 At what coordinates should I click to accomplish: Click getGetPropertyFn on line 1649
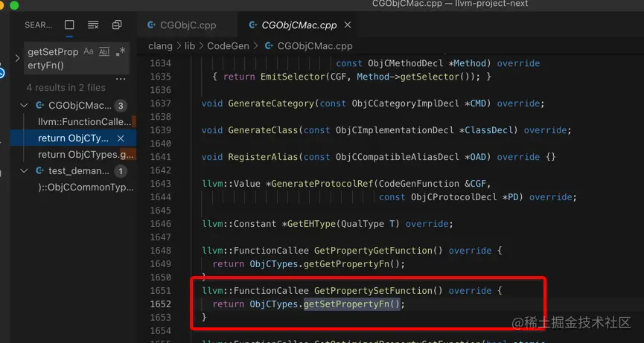pyautogui.click(x=346, y=264)
